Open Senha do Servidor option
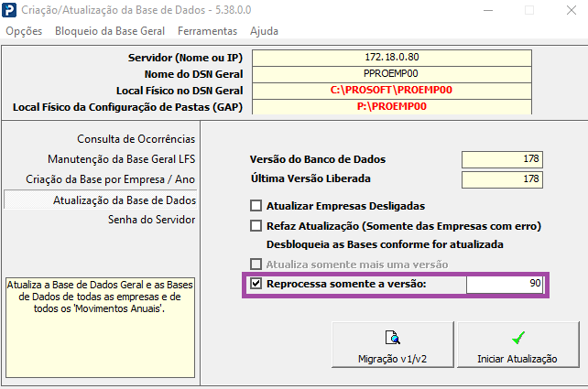The width and height of the screenshot is (588, 389). tap(151, 220)
